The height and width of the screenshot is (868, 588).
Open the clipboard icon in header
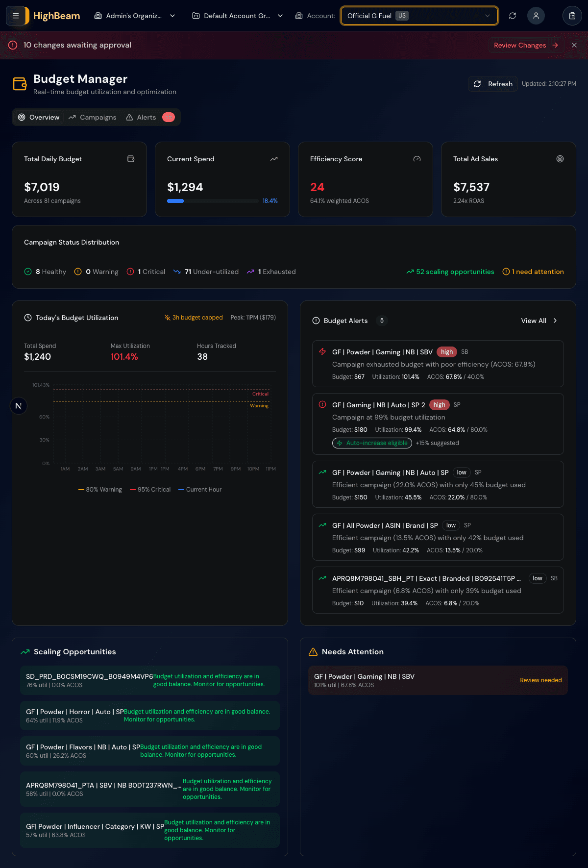click(x=572, y=16)
